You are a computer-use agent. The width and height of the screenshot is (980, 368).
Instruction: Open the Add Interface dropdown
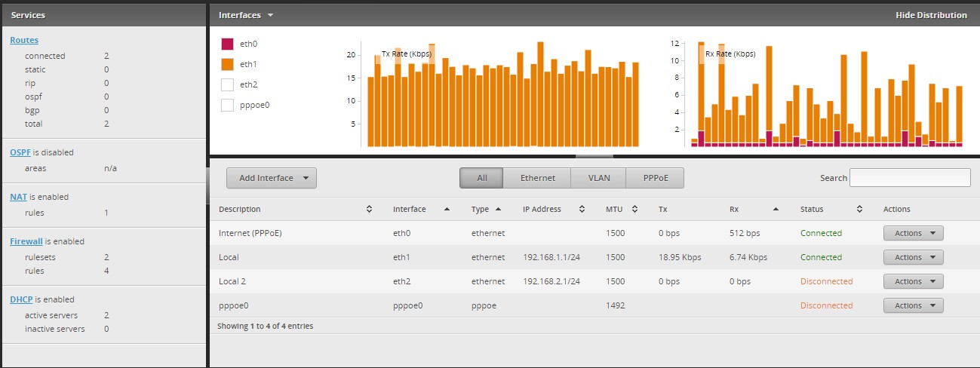coord(272,178)
